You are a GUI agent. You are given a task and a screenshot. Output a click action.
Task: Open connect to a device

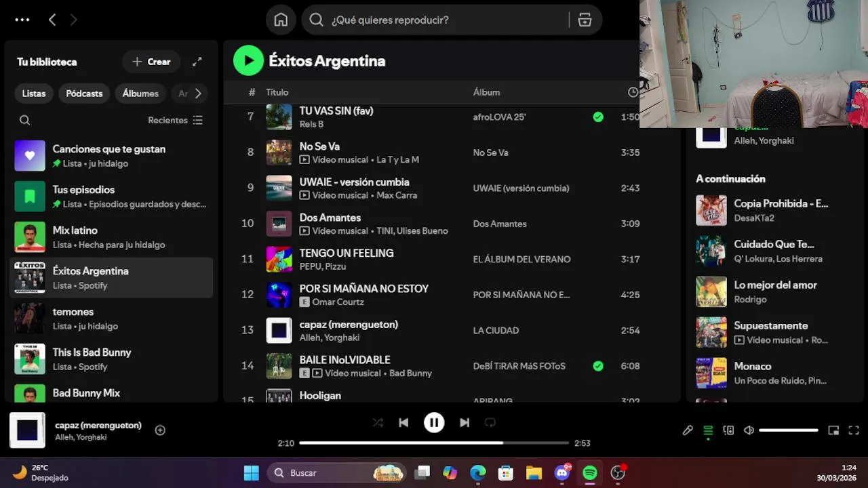(x=728, y=430)
